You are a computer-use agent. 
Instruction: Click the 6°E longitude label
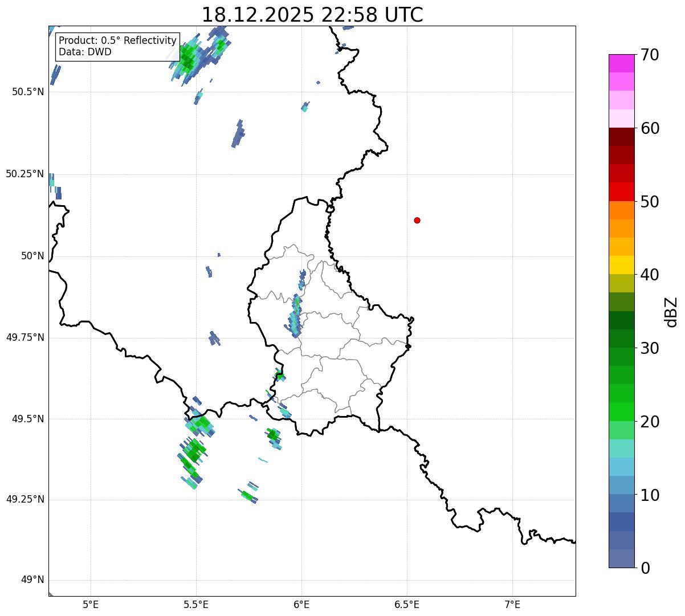[x=301, y=605]
